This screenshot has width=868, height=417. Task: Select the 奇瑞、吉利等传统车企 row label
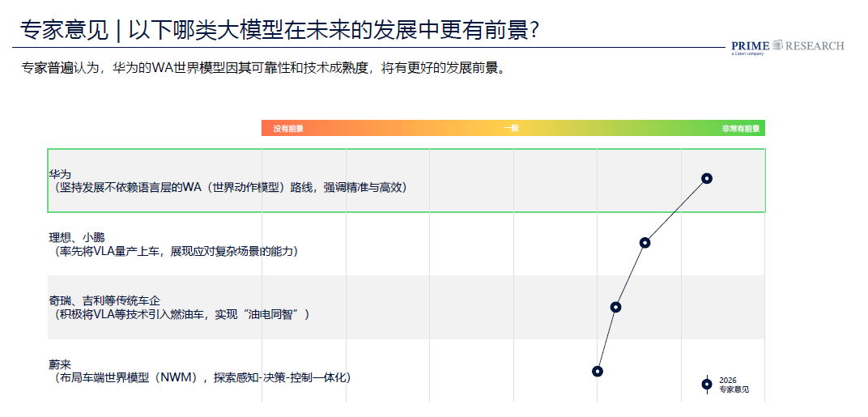pos(104,302)
